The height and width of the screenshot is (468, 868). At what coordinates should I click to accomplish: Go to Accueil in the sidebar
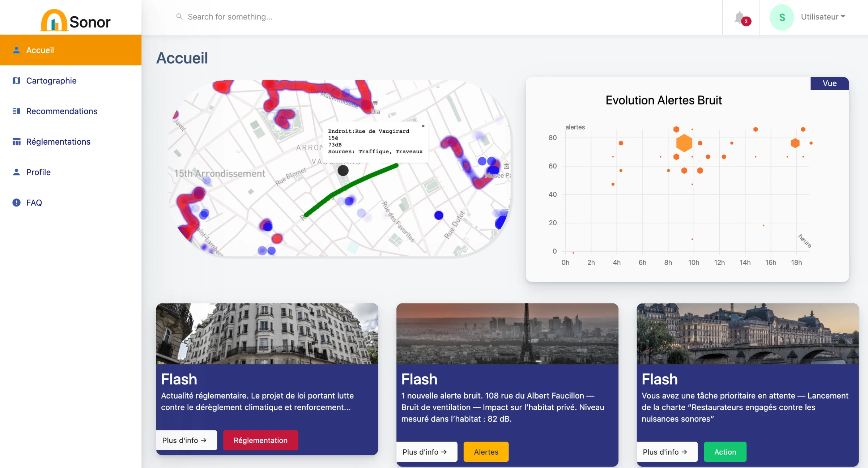pos(71,50)
